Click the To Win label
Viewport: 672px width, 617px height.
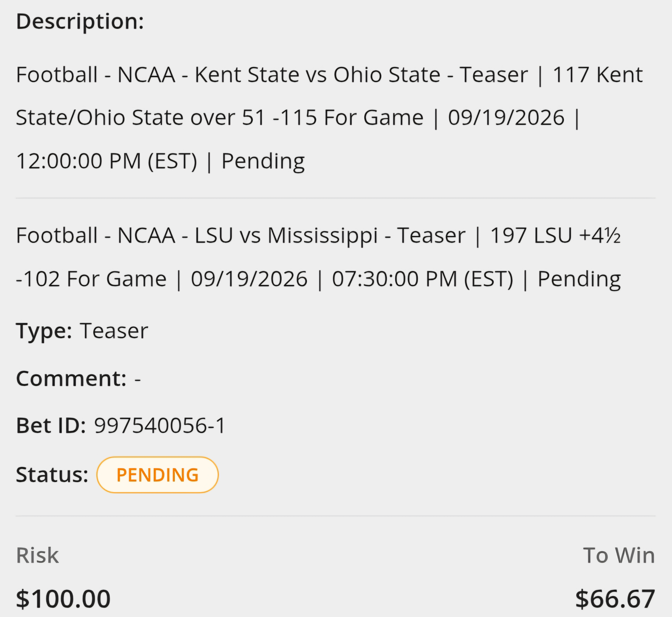tap(619, 555)
